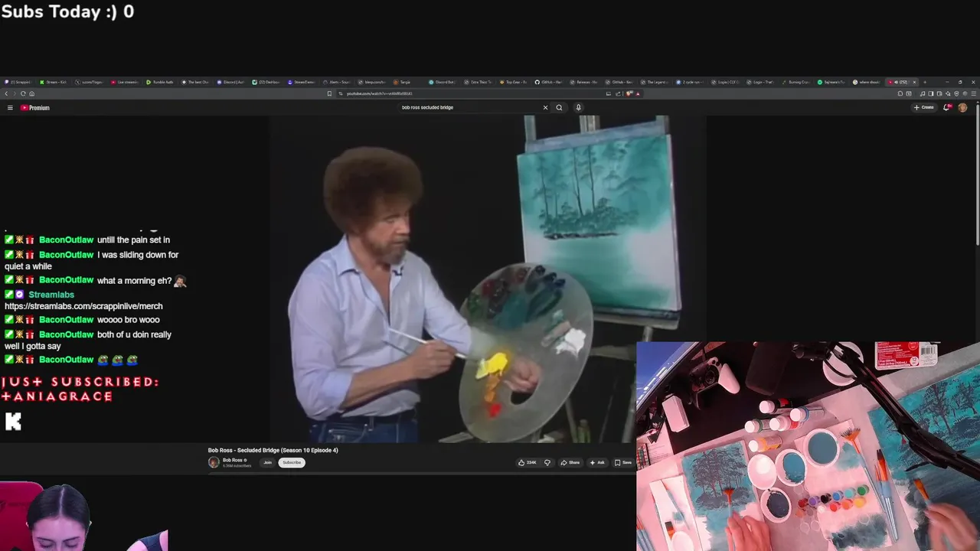Switch to the Top Gear tab
Image resolution: width=980 pixels, height=551 pixels.
pyautogui.click(x=514, y=82)
